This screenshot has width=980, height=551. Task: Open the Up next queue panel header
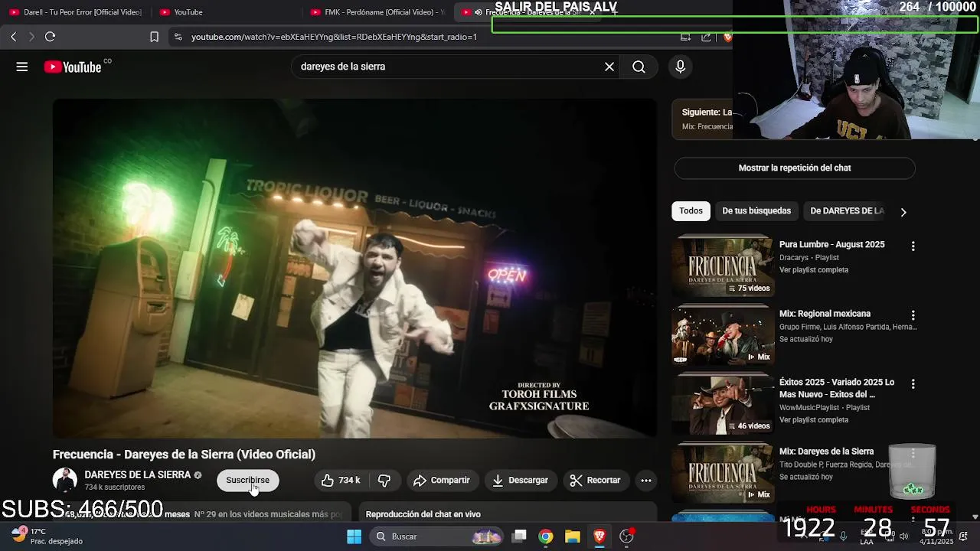point(703,119)
